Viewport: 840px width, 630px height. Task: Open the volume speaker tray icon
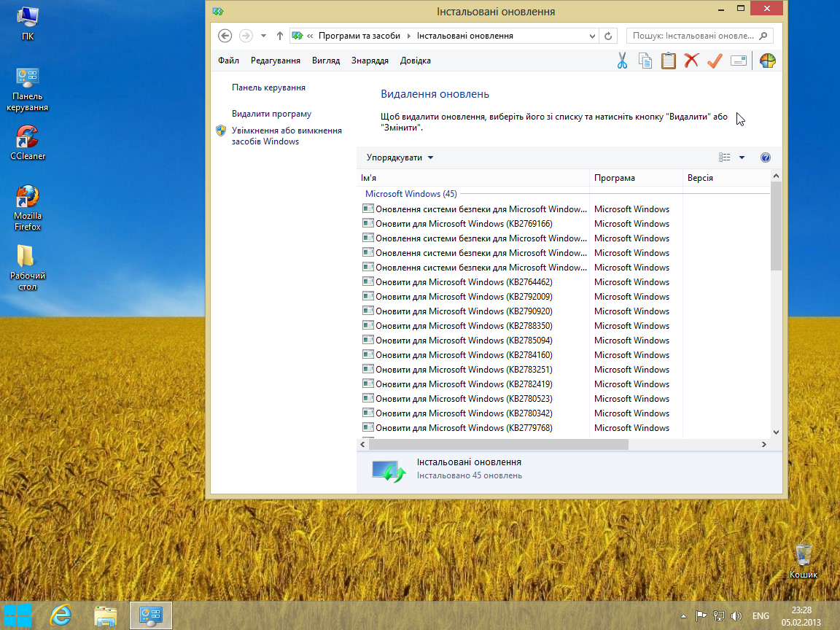tap(736, 616)
